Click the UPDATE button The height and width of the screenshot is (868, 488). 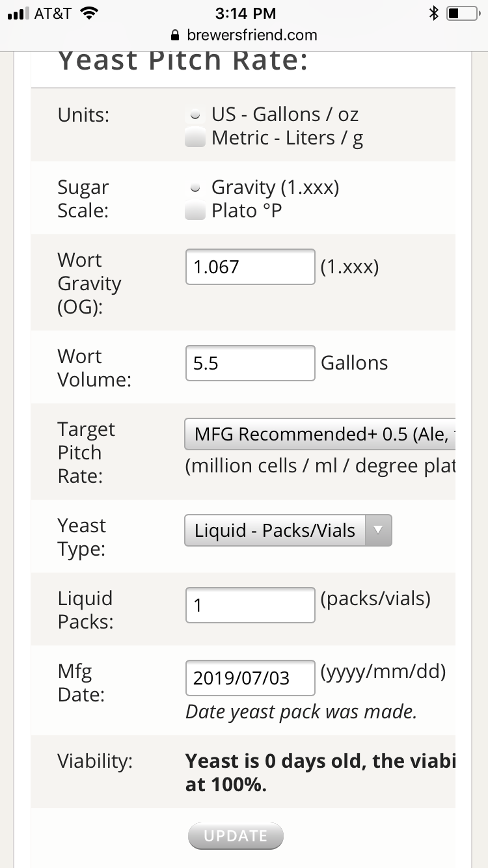[236, 836]
